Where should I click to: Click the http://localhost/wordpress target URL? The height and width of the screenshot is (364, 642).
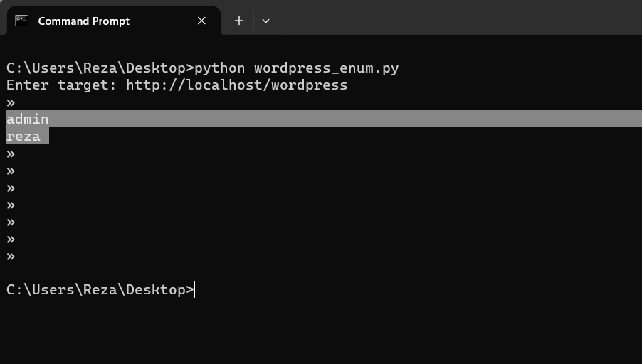point(236,85)
